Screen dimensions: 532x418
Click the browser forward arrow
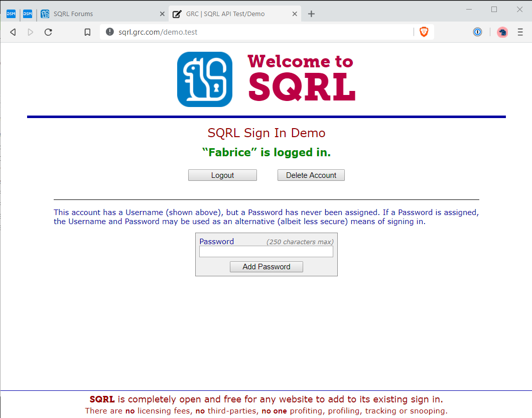[x=30, y=32]
